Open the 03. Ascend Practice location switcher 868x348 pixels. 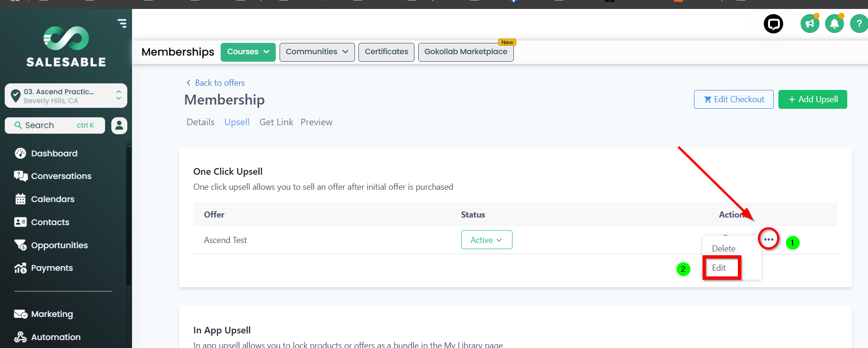pyautogui.click(x=66, y=96)
